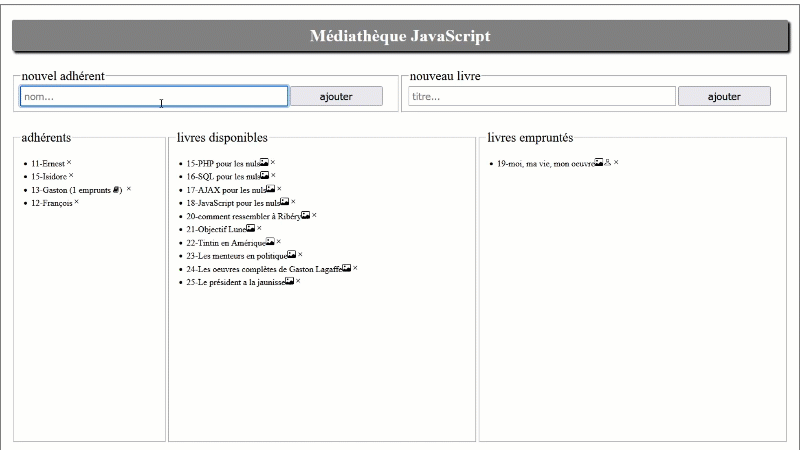Remove Les menteurs en politique using ×
Screen dimensions: 800x450
(x=300, y=255)
